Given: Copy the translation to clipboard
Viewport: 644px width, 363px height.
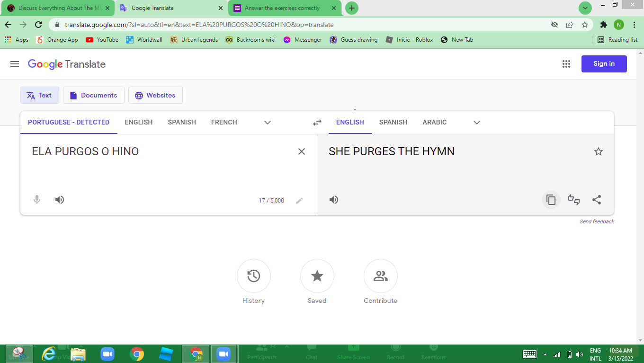Looking at the screenshot, I should coord(551,199).
